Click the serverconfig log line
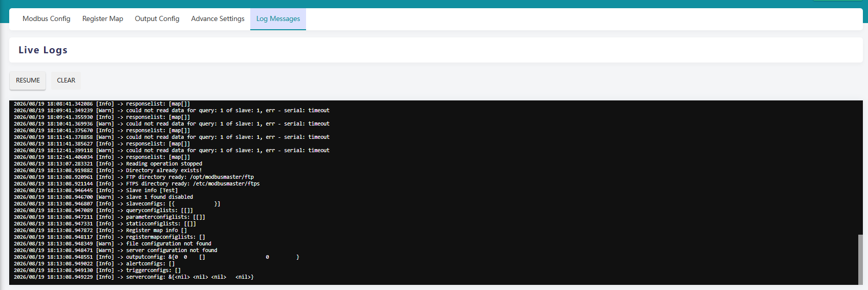 click(134, 277)
